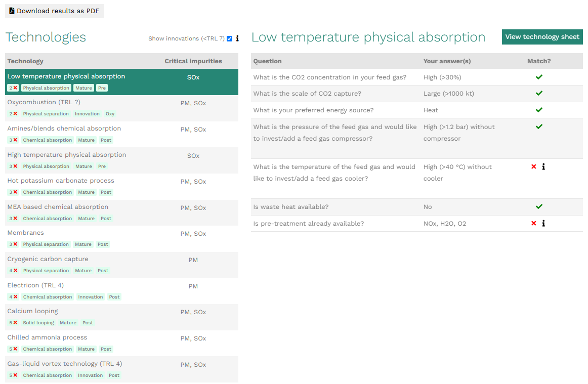Click Solid looping tag
The image size is (588, 384).
point(38,323)
